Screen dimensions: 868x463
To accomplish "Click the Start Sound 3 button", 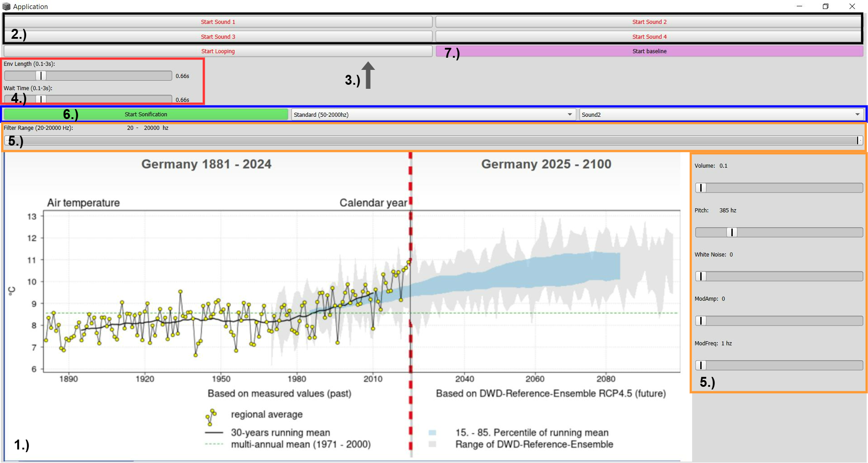I will (218, 37).
